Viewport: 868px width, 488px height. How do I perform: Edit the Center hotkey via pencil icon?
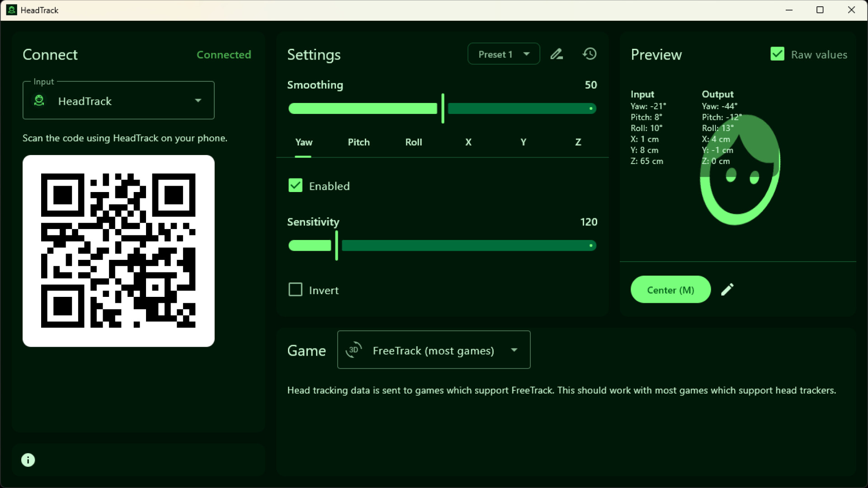(727, 289)
